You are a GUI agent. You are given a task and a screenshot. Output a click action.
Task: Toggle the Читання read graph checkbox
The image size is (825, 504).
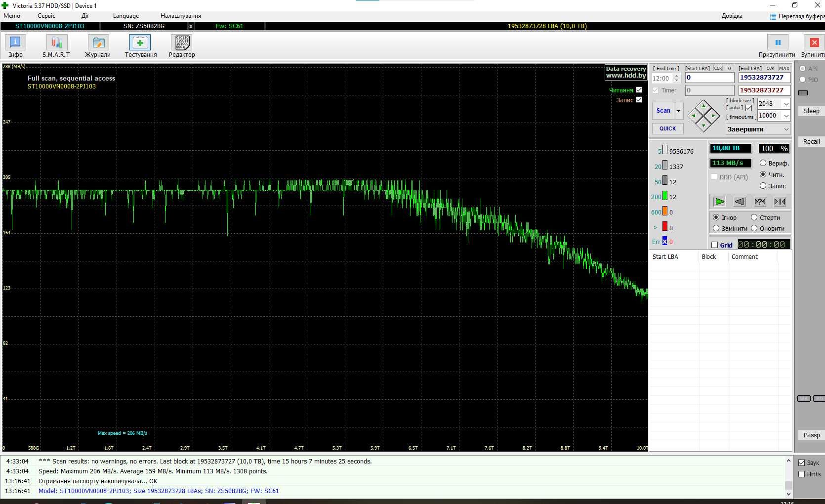click(639, 90)
